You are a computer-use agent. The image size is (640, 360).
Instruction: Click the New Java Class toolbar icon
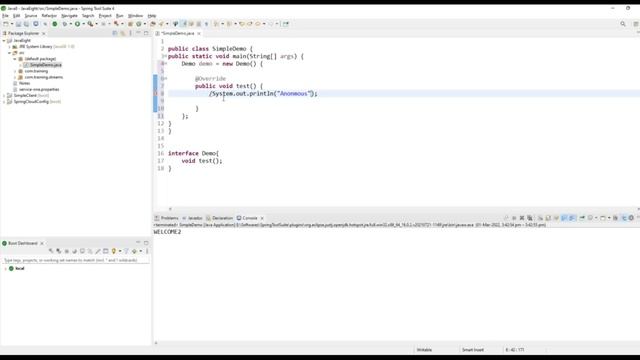click(139, 24)
